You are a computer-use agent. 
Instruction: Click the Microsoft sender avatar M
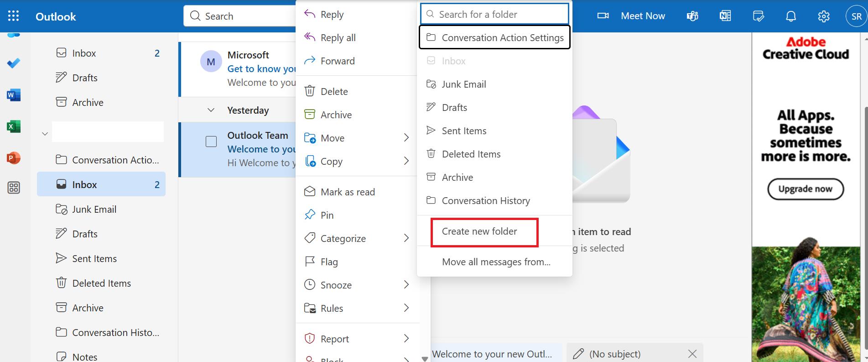point(211,62)
